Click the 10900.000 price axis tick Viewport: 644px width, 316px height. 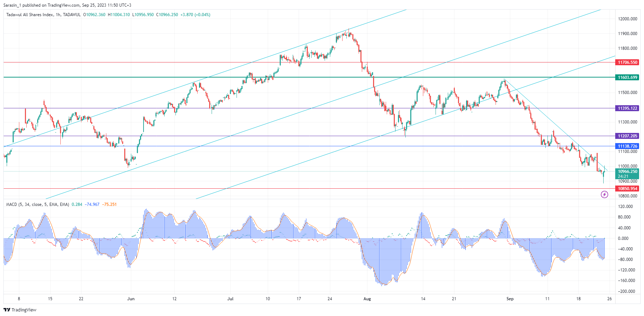[x=628, y=181]
